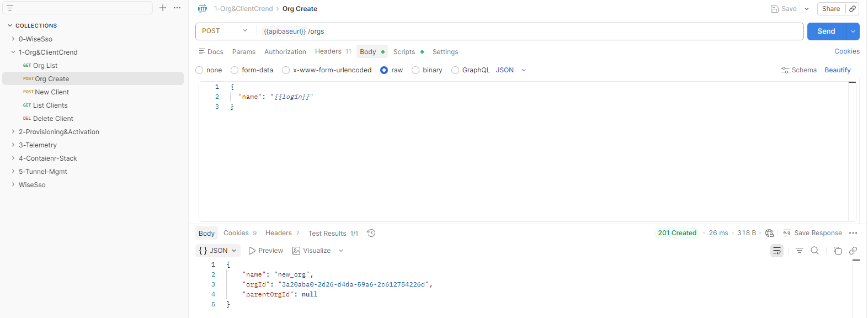Search within the response body

tap(814, 251)
